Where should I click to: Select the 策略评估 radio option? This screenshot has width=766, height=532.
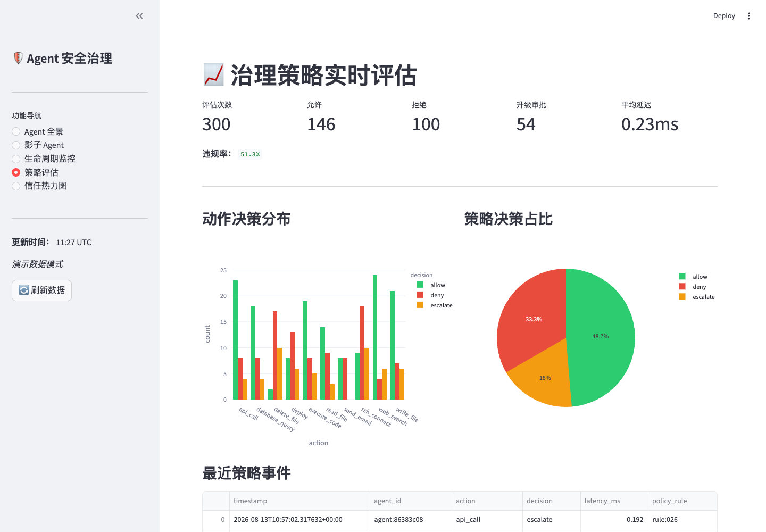pos(35,172)
